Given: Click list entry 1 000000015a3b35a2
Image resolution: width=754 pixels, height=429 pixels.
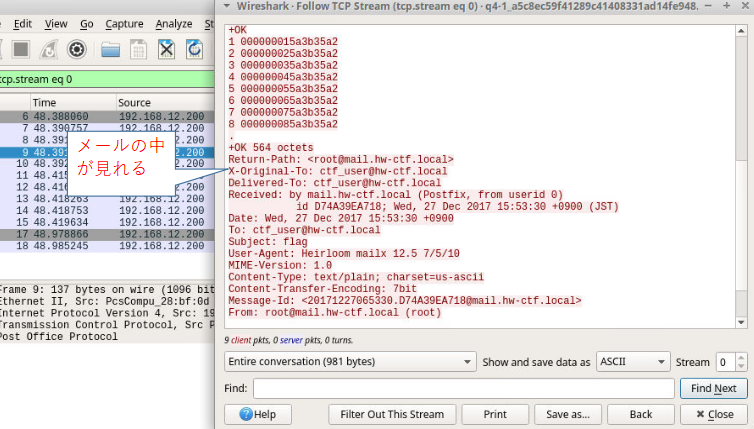Looking at the screenshot, I should 283,42.
